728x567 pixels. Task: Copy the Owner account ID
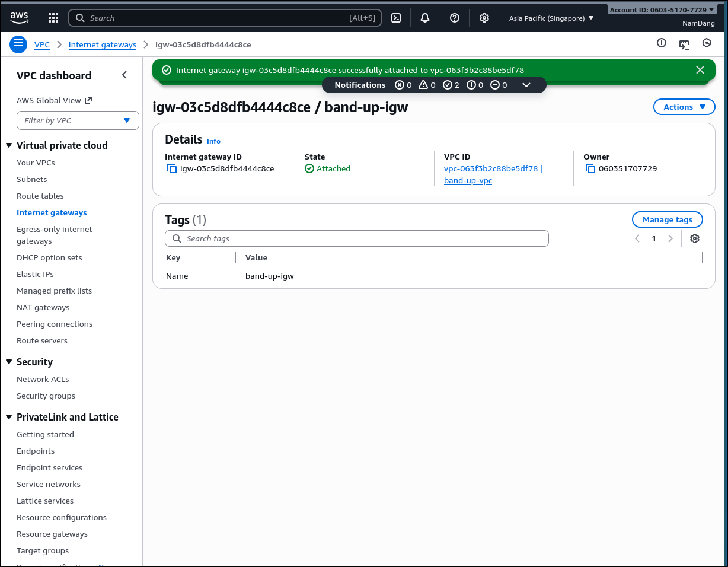click(x=590, y=169)
